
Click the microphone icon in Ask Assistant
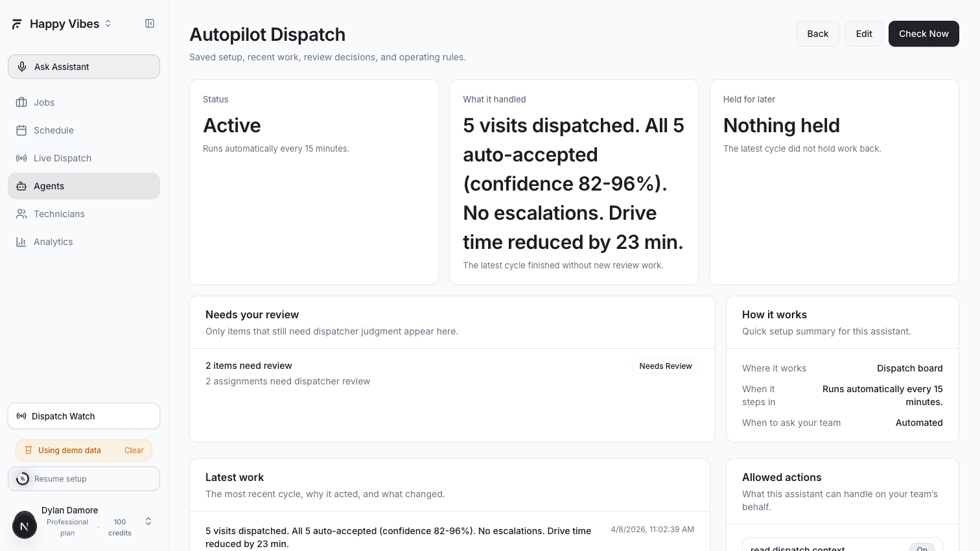[x=22, y=66]
